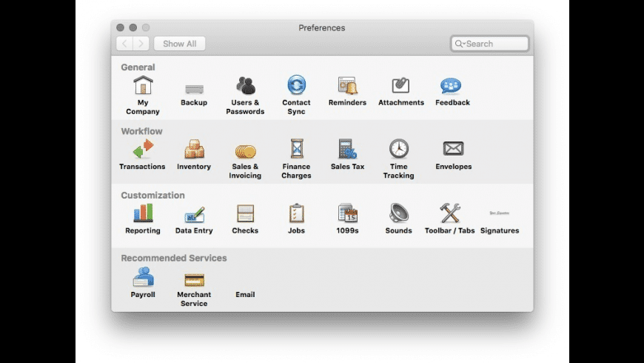Open Sounds speaker icon
Viewport: 644px width, 363px height.
point(399,213)
